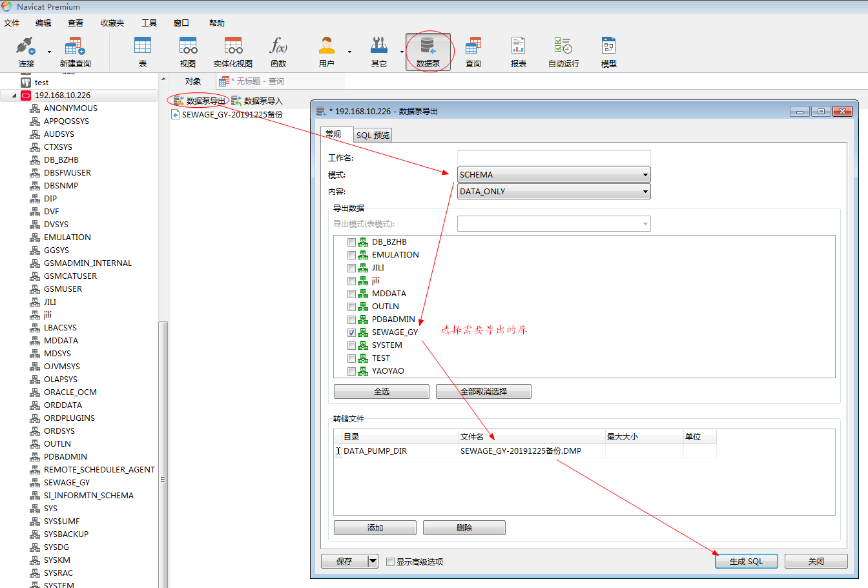Open the 表 (Table) toolbar icon

pos(142,46)
